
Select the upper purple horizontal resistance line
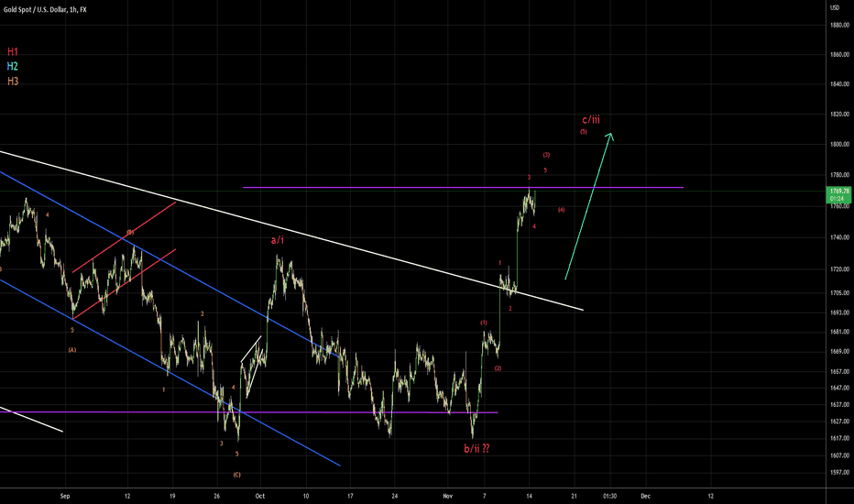point(463,188)
